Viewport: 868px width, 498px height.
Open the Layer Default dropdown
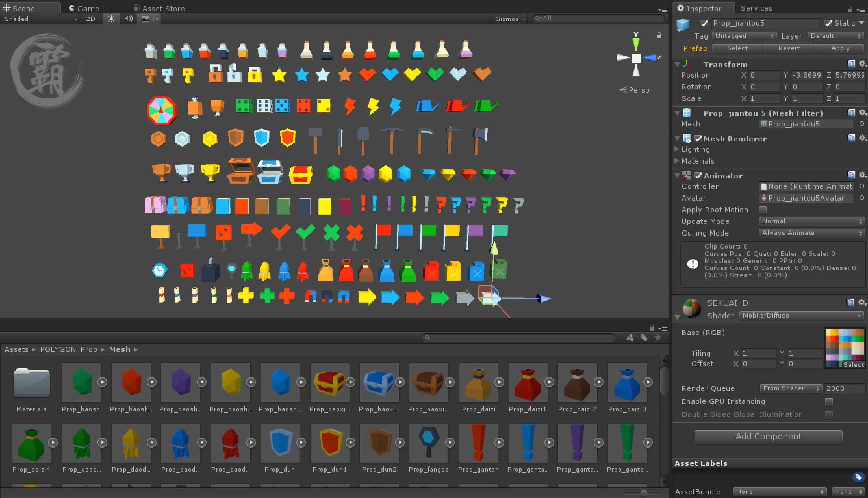[x=836, y=36]
